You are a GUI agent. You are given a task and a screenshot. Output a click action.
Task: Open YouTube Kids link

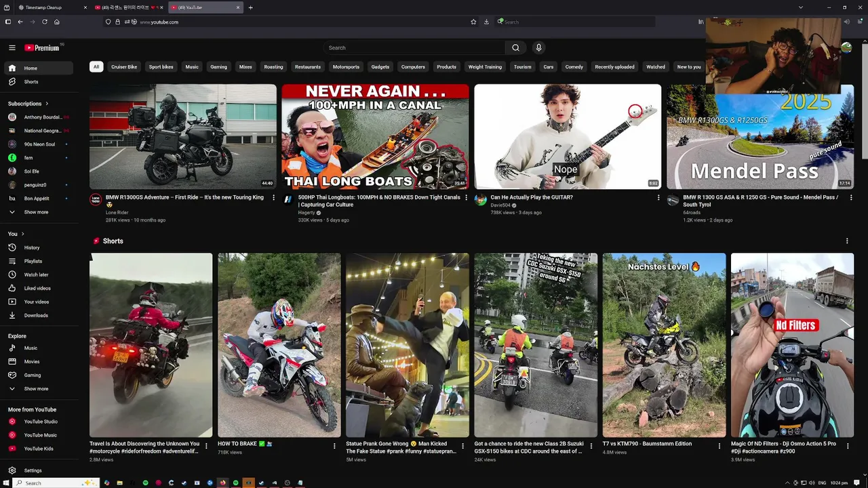click(x=38, y=449)
